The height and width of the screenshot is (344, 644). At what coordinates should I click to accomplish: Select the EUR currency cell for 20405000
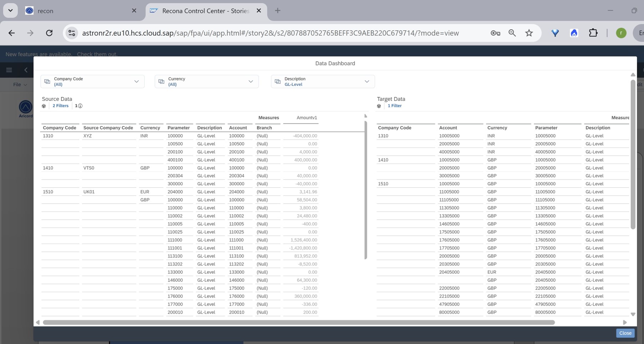508,272
